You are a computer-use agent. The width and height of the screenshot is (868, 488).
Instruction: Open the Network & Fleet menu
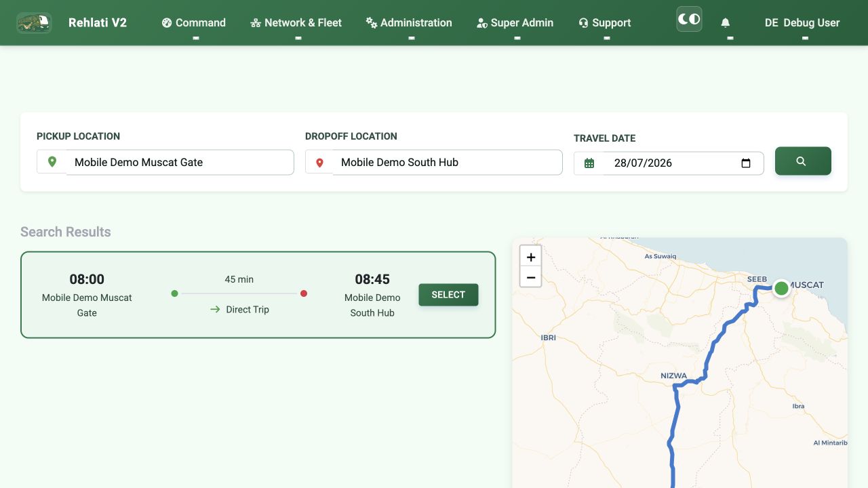(296, 22)
